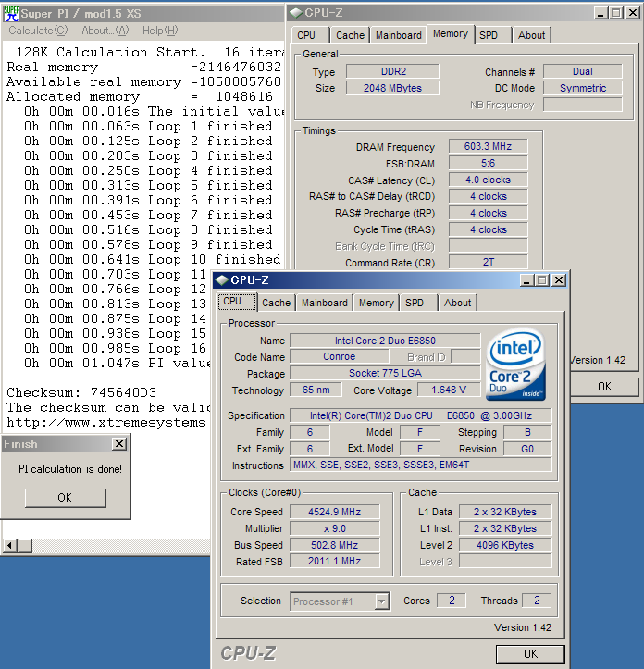The width and height of the screenshot is (644, 669).
Task: Click the Technology value 65 nm
Action: click(316, 390)
